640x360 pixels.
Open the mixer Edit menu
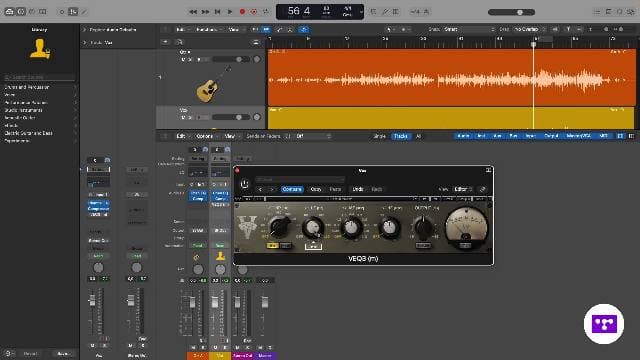pos(182,136)
